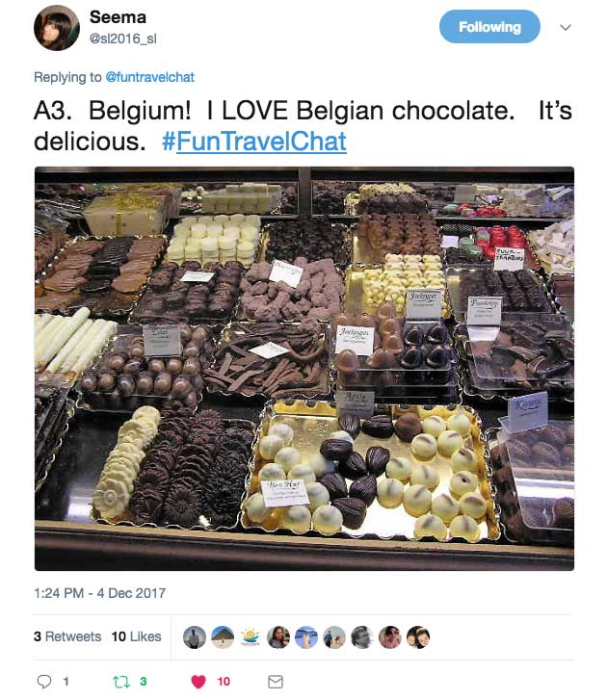The width and height of the screenshot is (607, 700).
Task: Open the #FunTravelChat hashtag
Action: click(253, 142)
